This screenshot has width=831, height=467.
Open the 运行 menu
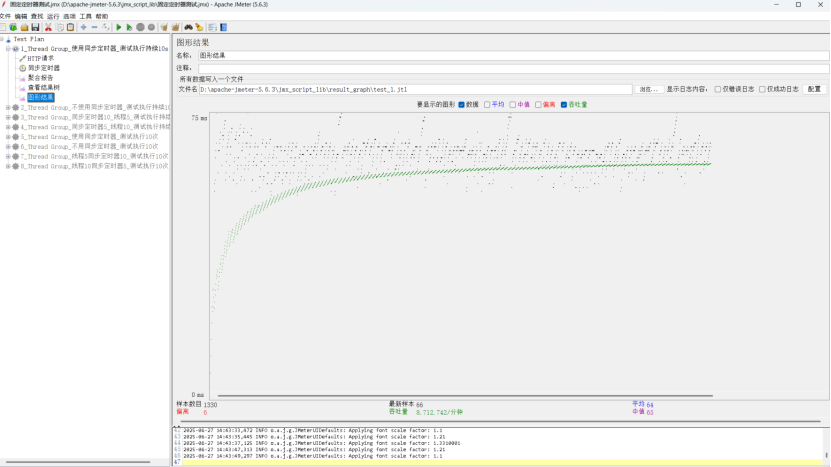pos(53,16)
